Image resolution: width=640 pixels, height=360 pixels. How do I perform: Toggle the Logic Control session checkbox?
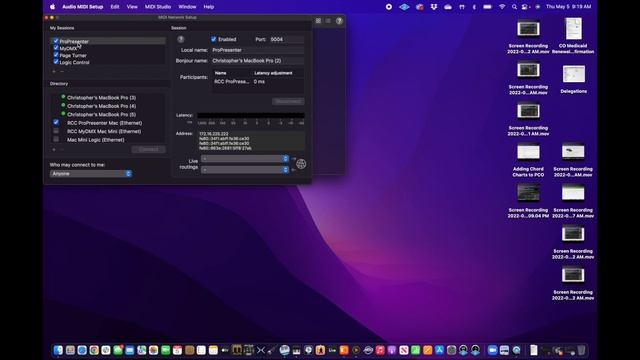(x=56, y=62)
